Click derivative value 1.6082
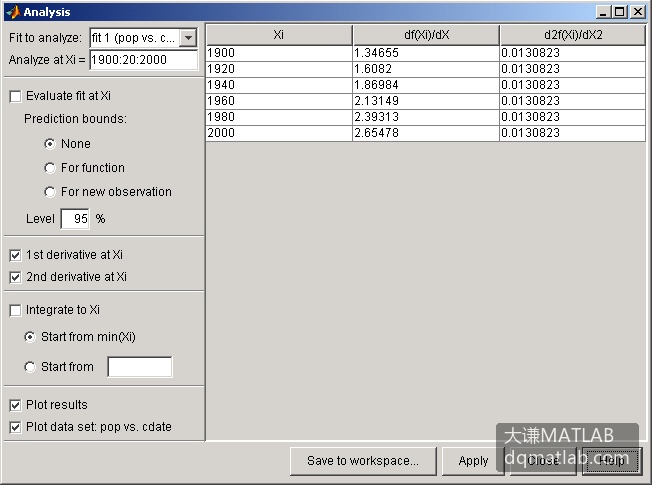The height and width of the screenshot is (485, 652). coord(426,69)
